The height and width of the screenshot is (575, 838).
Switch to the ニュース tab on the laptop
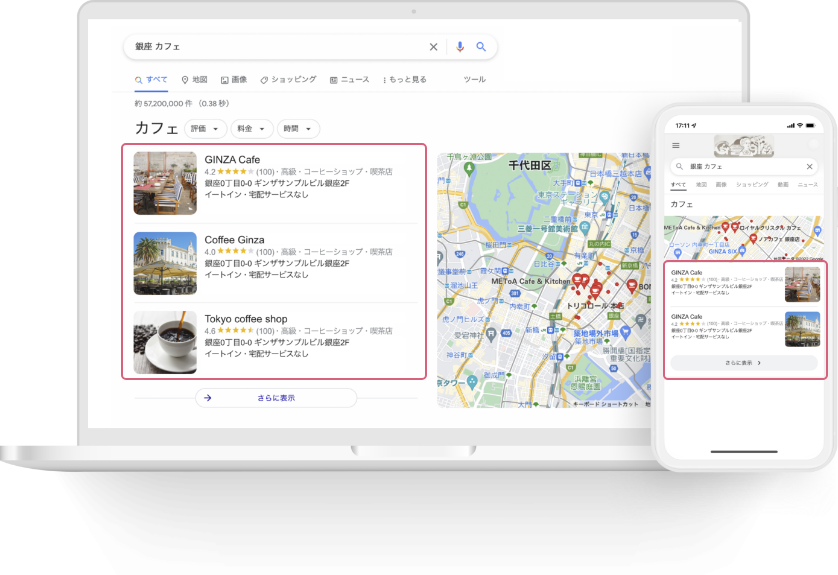(350, 80)
